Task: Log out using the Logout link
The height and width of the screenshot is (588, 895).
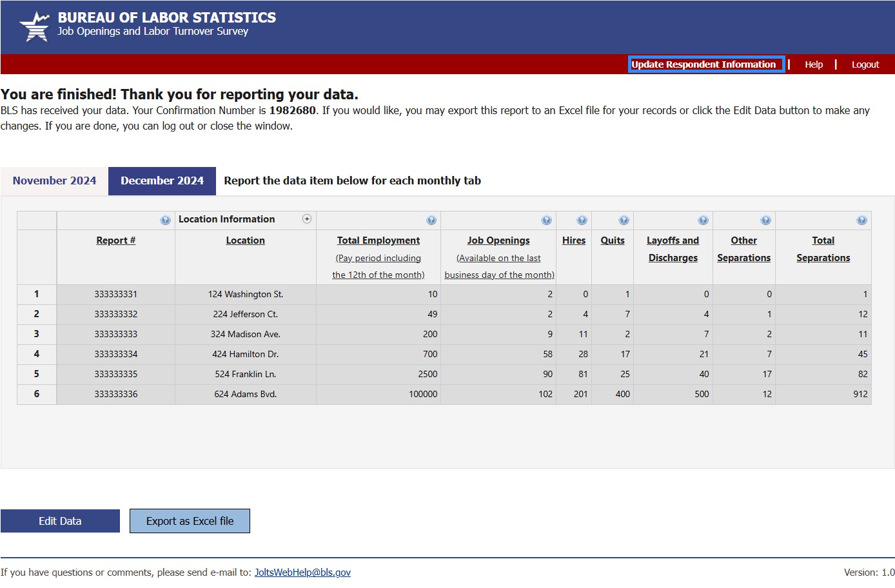Action: (x=865, y=64)
